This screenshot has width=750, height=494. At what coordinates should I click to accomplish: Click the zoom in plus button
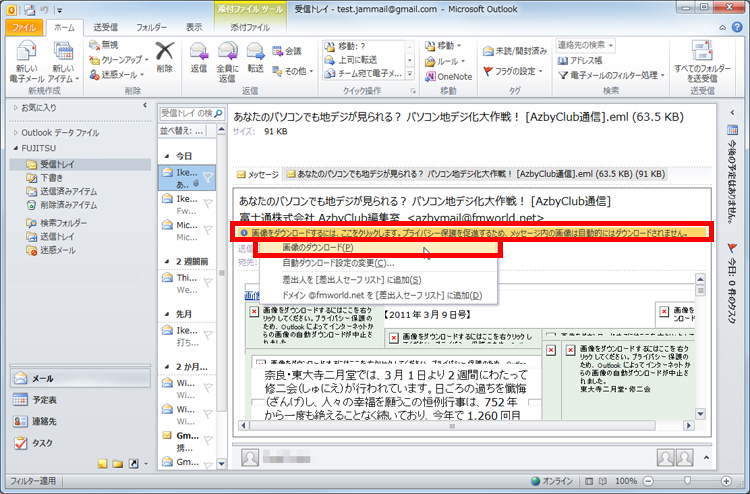pos(726,481)
